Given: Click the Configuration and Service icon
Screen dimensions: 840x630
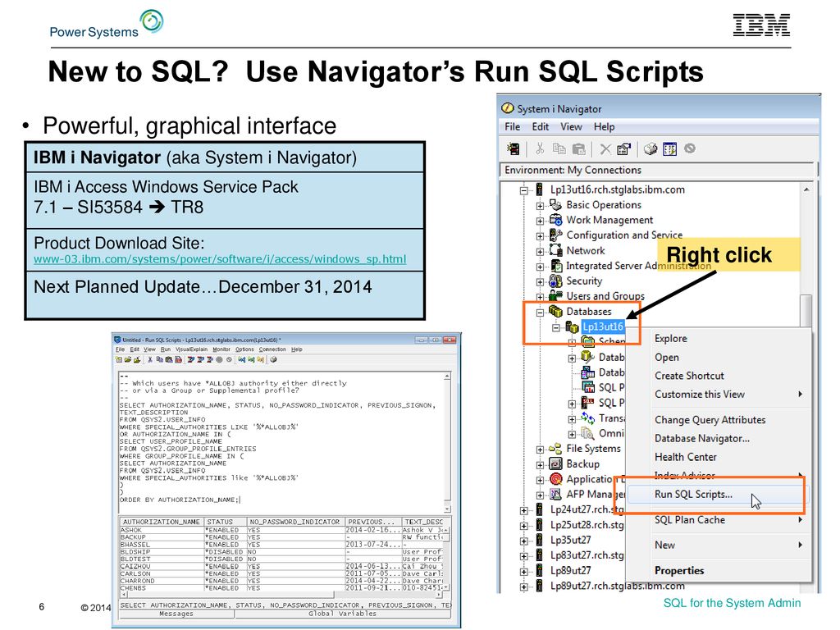Looking at the screenshot, I should coord(555,235).
